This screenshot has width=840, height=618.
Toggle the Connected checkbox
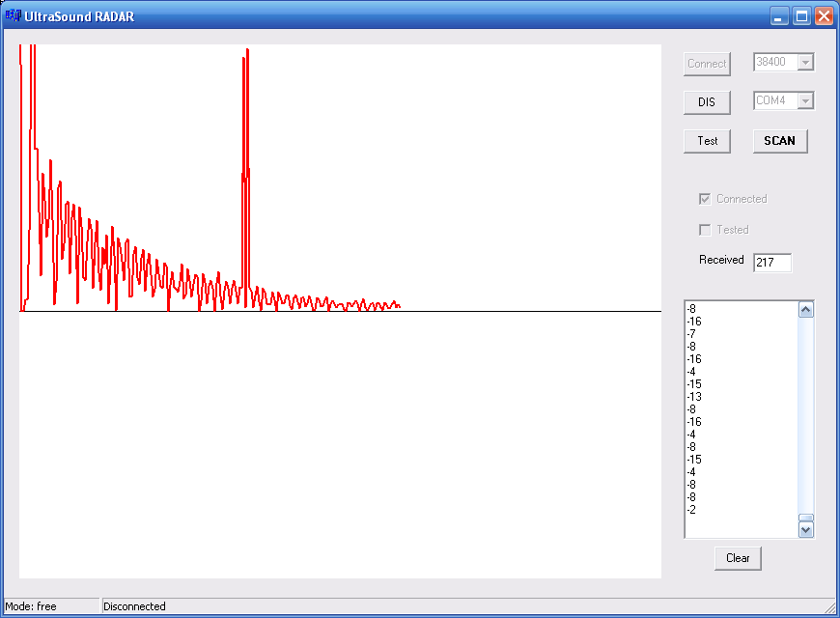[705, 199]
